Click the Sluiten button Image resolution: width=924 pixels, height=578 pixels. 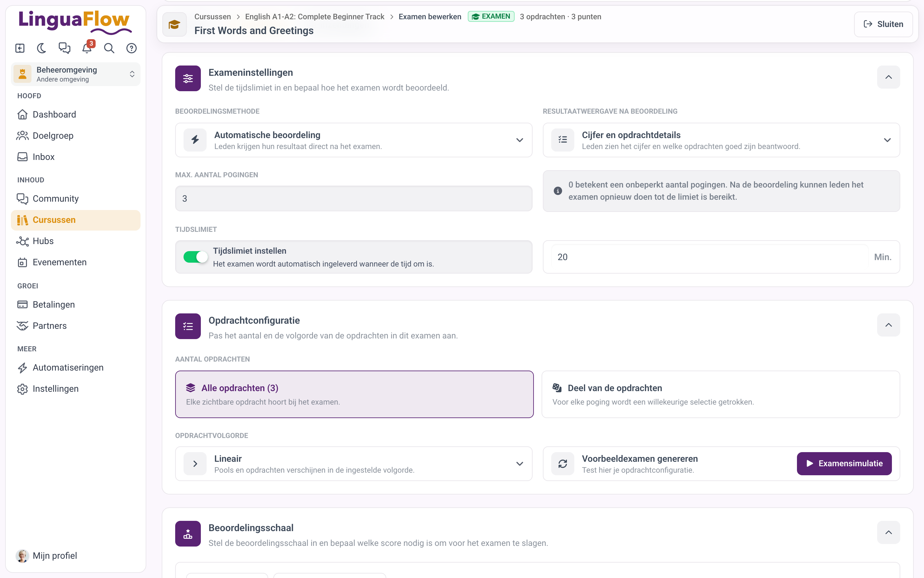click(x=883, y=24)
